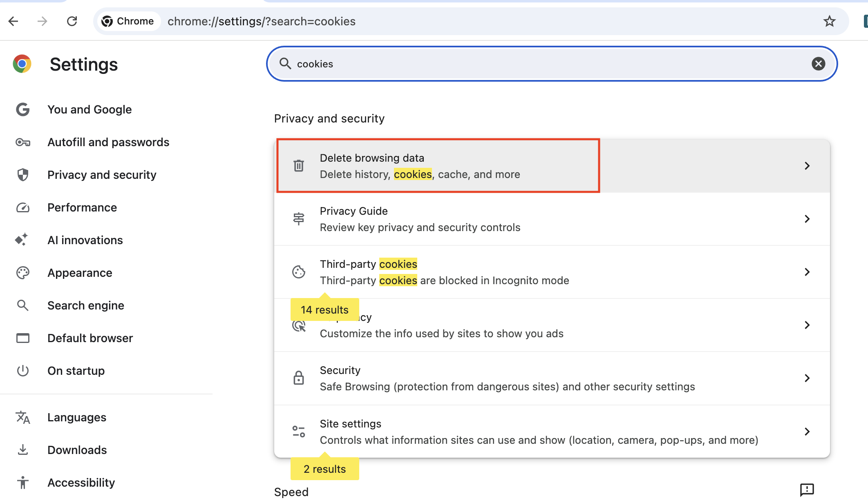
Task: Open the send feedback icon
Action: click(x=807, y=489)
